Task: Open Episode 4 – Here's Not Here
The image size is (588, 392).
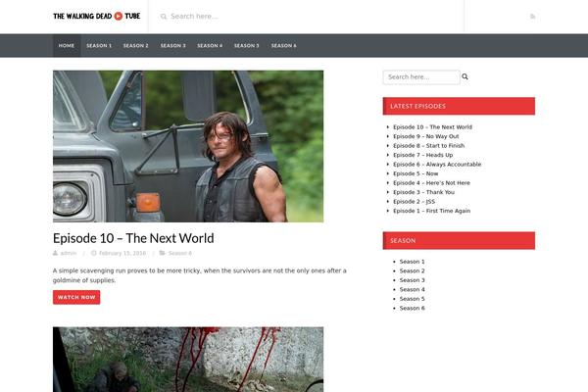Action: [x=431, y=183]
